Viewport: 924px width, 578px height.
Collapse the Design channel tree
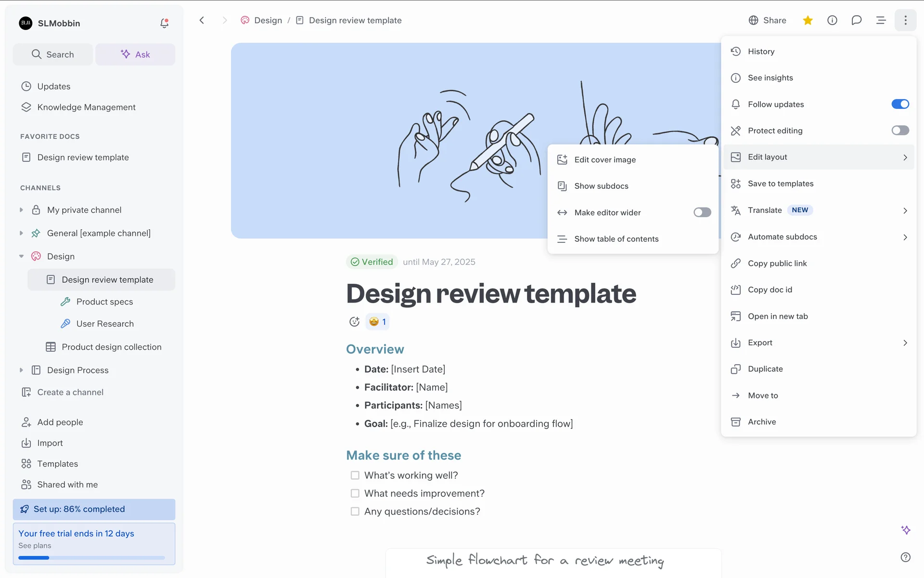pyautogui.click(x=21, y=256)
